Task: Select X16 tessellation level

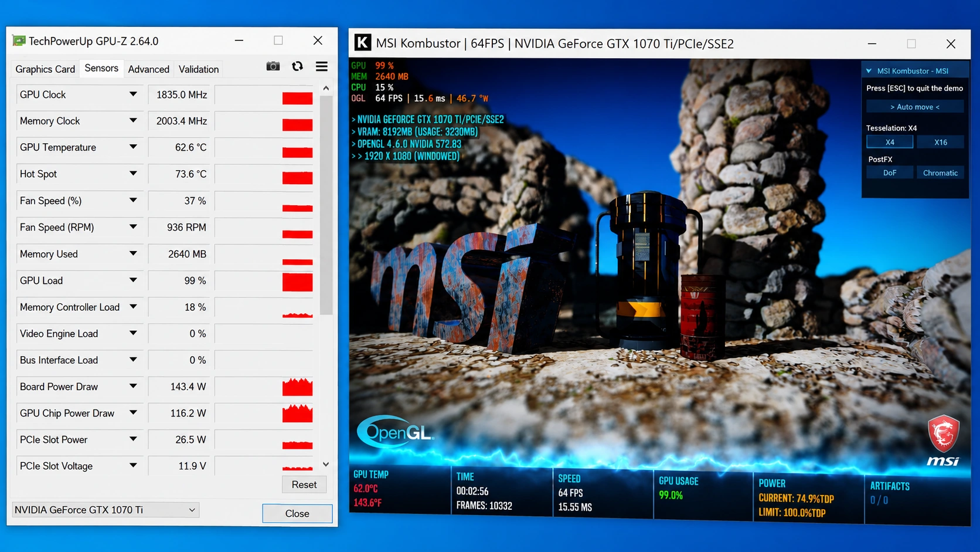Action: pyautogui.click(x=941, y=142)
